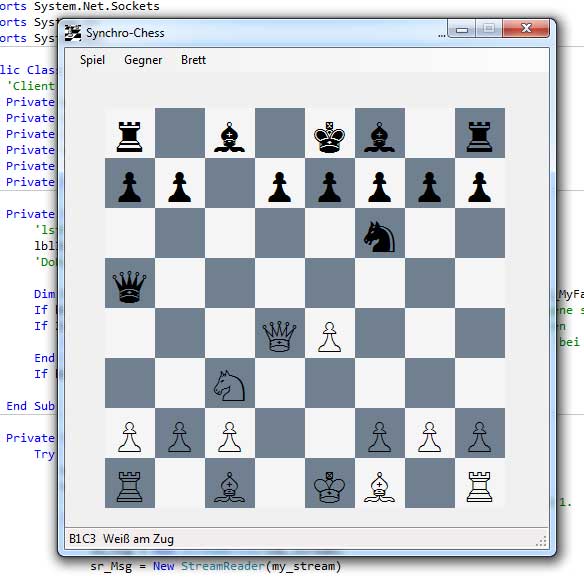Image resolution: width=584 pixels, height=581 pixels.
Task: Select the black bishop on c8
Action: 229,137
